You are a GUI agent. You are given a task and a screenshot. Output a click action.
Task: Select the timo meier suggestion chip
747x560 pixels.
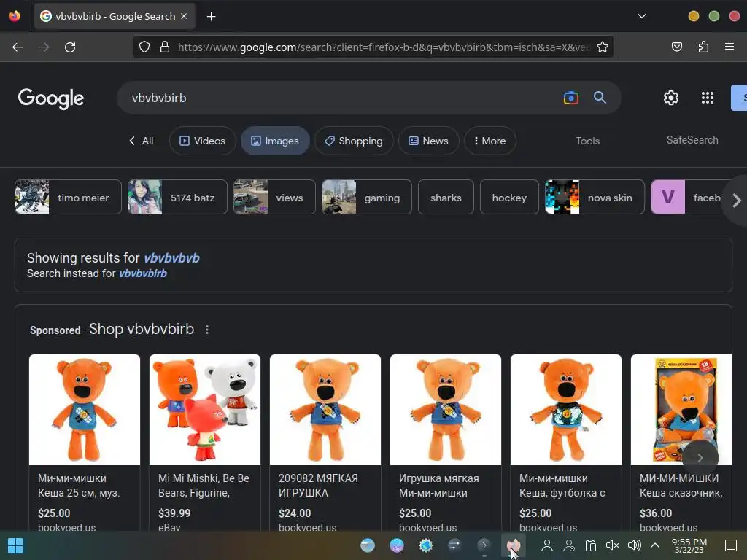(68, 197)
